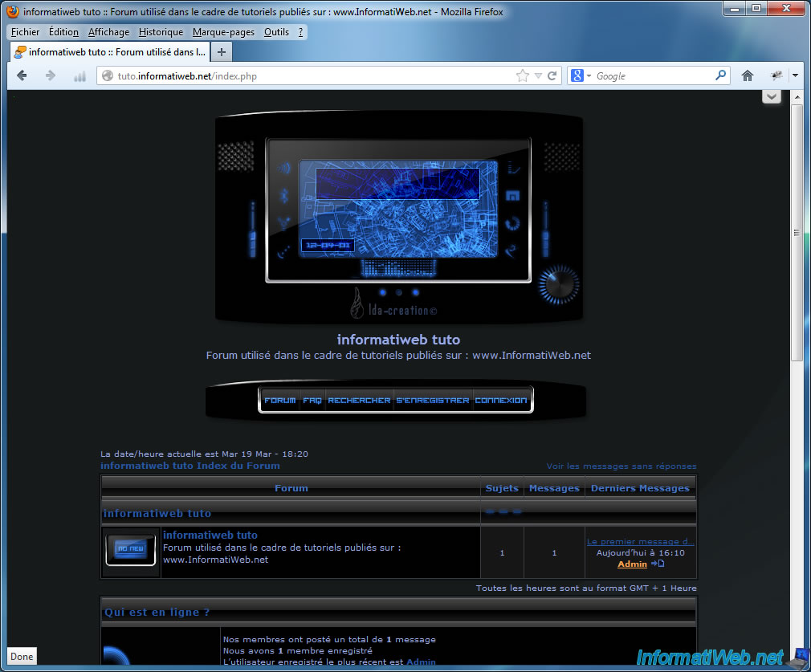Open the Affichage menu
The image size is (811, 672).
pos(108,32)
